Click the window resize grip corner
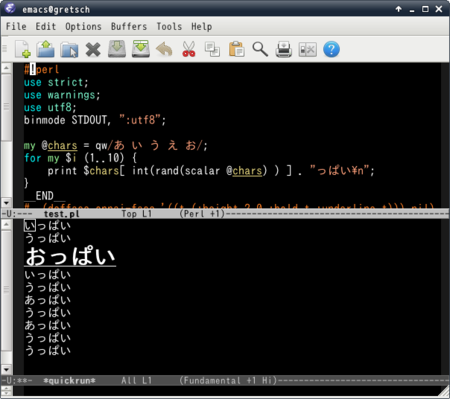The image size is (450, 399). pos(443,391)
